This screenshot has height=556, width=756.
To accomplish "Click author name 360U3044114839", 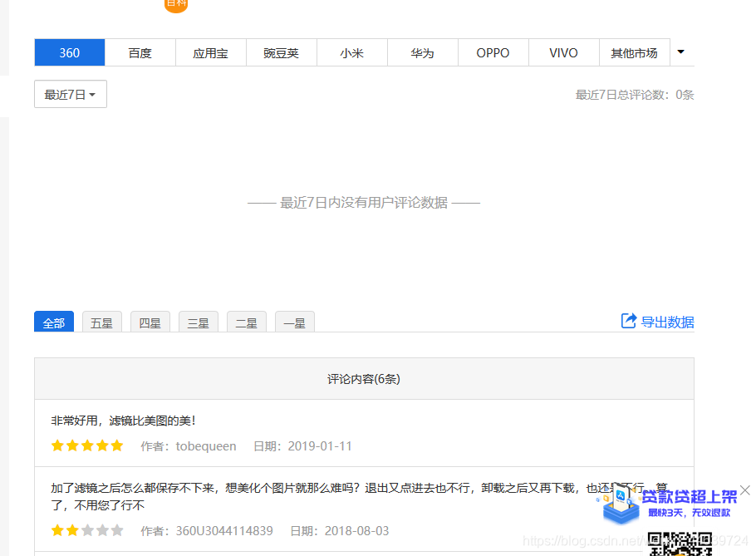I will (x=224, y=531).
